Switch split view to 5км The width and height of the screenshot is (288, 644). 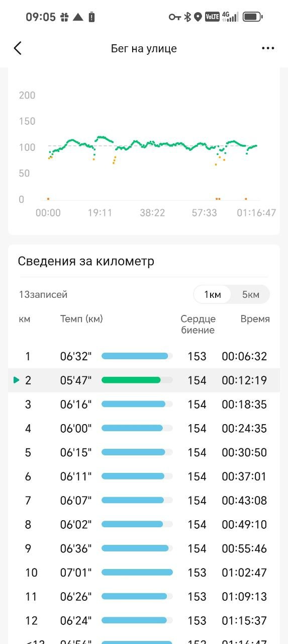250,295
